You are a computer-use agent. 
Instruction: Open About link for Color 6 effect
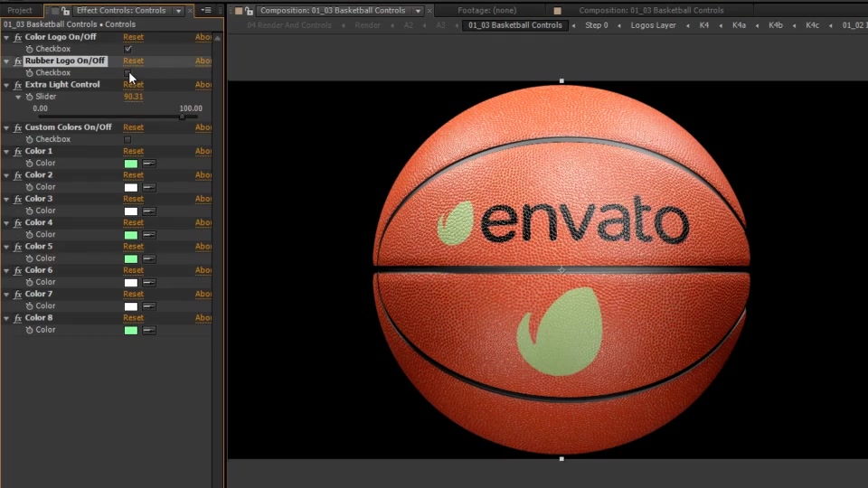203,270
